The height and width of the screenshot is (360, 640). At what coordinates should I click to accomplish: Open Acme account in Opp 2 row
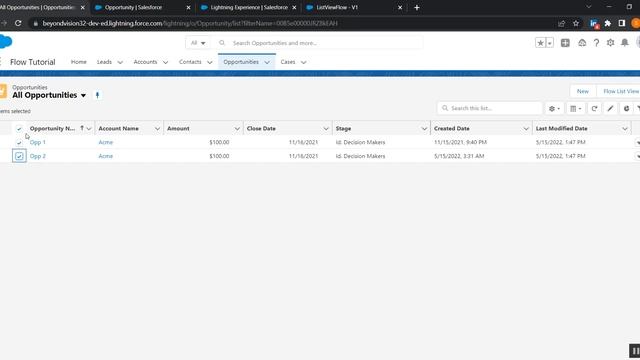pos(105,156)
